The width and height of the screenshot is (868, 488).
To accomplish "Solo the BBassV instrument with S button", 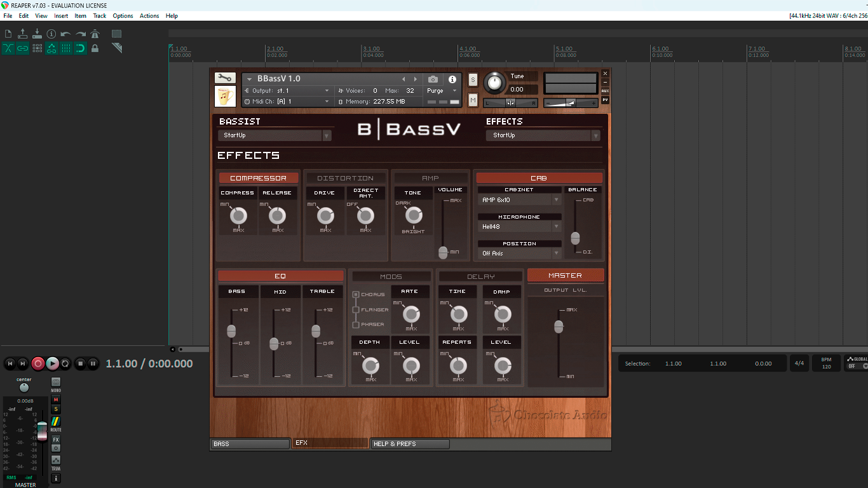I will click(473, 79).
